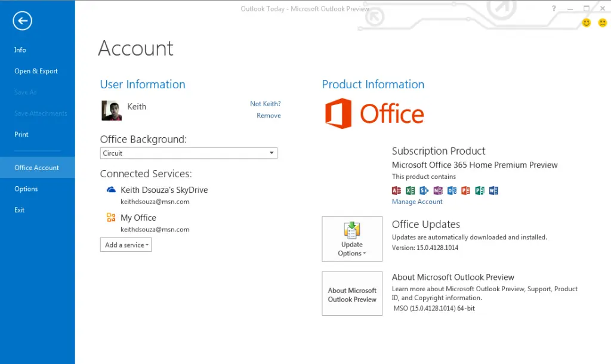Open the Info tab
This screenshot has width=611, height=364.
point(20,50)
